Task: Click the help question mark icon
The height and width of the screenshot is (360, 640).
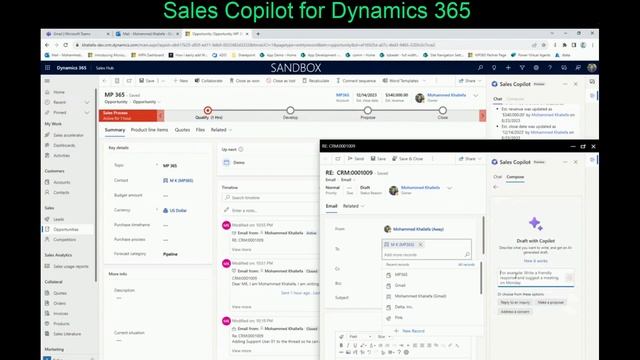Action: point(550,68)
